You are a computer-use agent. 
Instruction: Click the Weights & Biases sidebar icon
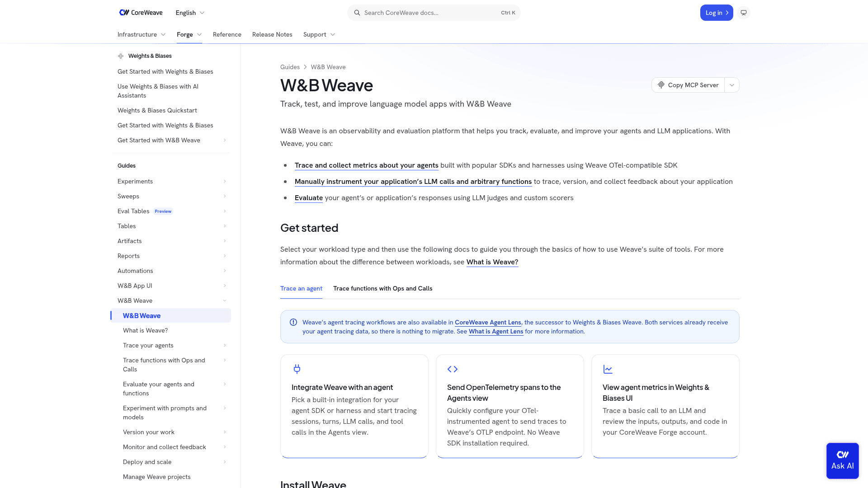pyautogui.click(x=121, y=56)
